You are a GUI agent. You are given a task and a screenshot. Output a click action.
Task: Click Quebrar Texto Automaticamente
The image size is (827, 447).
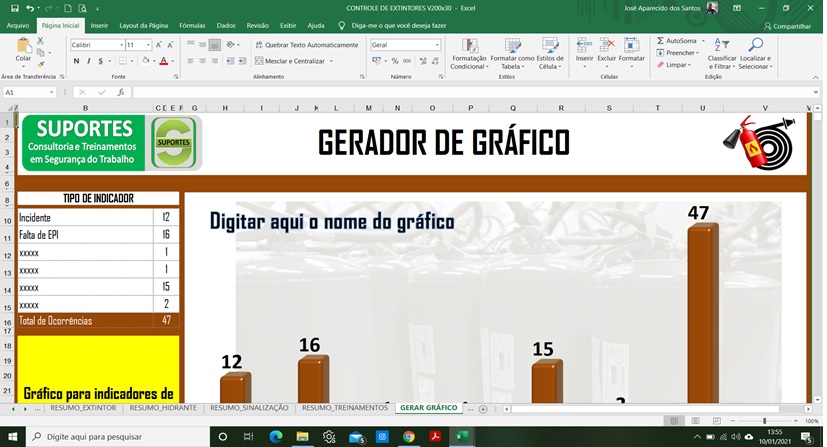pos(306,45)
